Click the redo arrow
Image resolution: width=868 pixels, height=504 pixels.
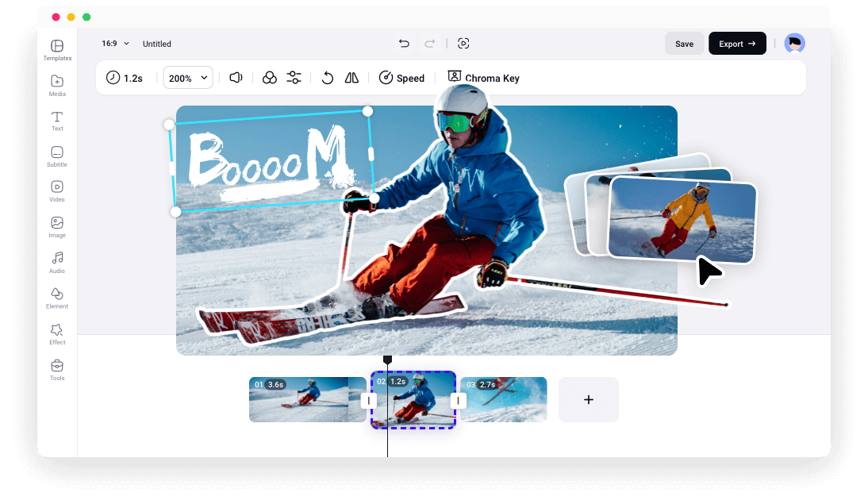pyautogui.click(x=429, y=43)
